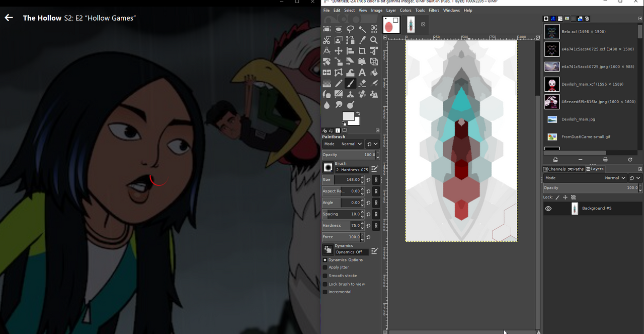Toggle link Size to brush default
The width and height of the screenshot is (644, 334).
[376, 180]
